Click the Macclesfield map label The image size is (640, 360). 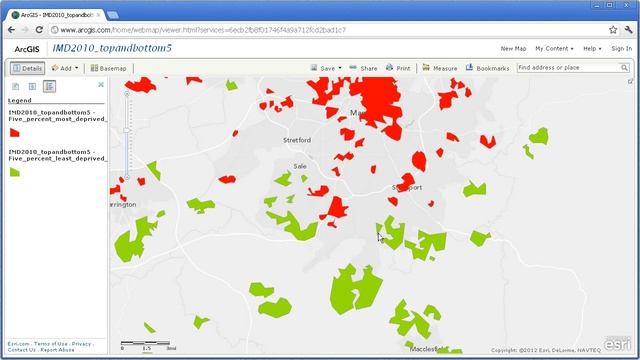point(429,349)
